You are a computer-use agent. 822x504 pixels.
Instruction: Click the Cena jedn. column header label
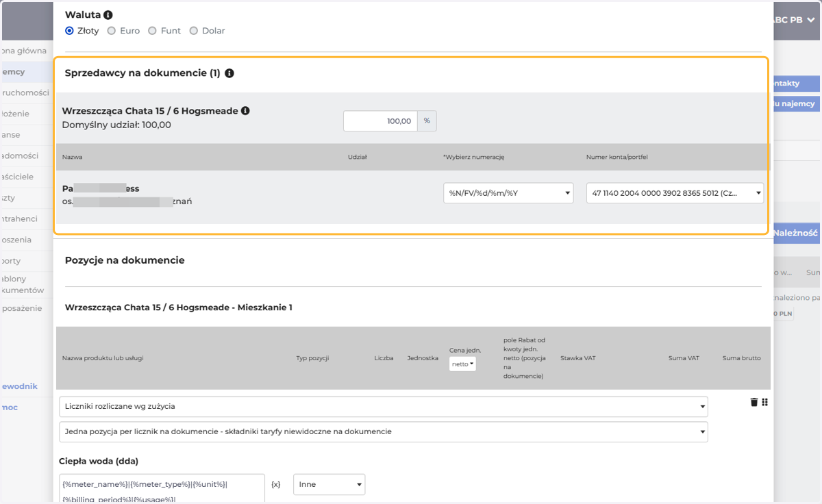pyautogui.click(x=465, y=350)
